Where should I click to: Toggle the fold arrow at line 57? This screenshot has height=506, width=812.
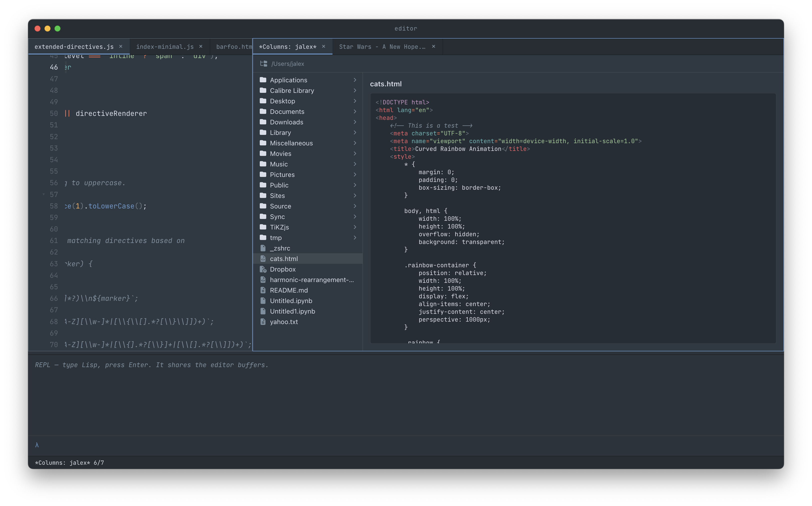point(43,194)
